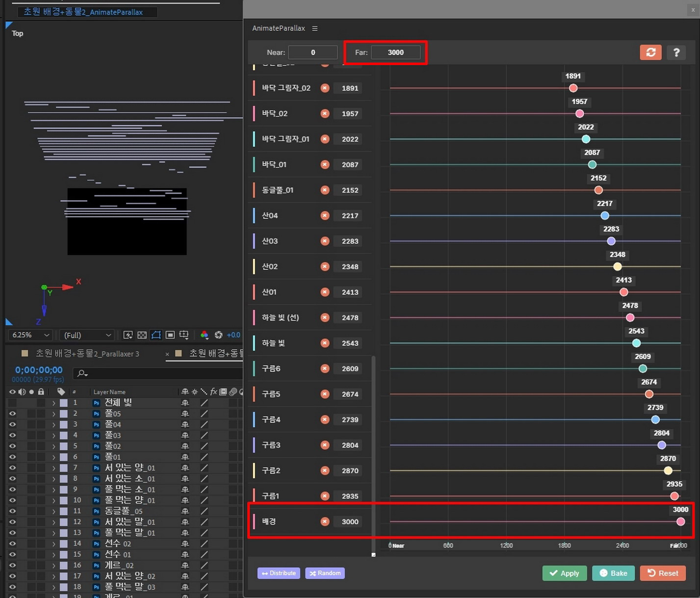
Task: Open the AnimateParallax panel menu
Action: coord(315,28)
